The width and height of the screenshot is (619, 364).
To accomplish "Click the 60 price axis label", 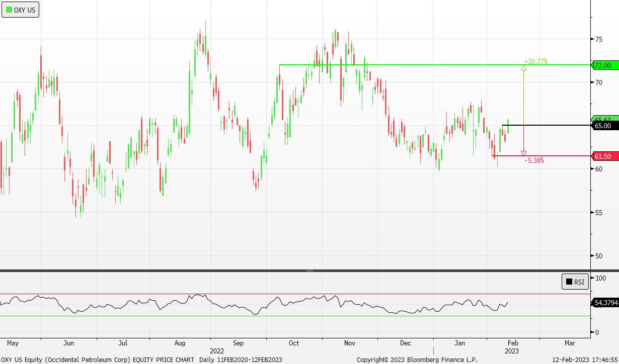I will [599, 169].
